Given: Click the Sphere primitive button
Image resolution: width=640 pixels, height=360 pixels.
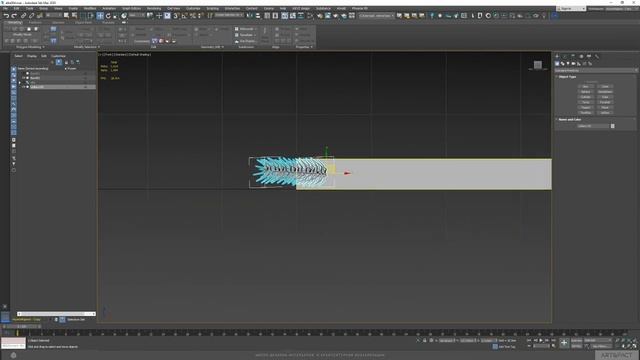Looking at the screenshot, I should [x=585, y=92].
